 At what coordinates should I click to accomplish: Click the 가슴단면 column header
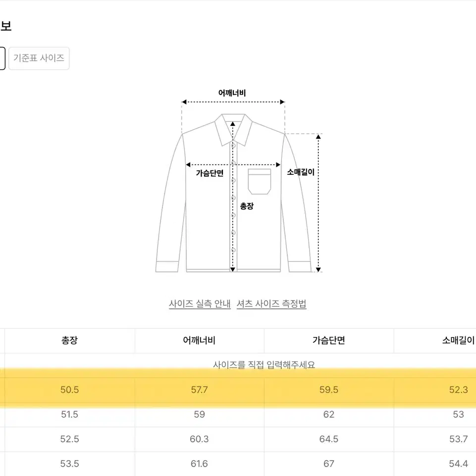[329, 341]
